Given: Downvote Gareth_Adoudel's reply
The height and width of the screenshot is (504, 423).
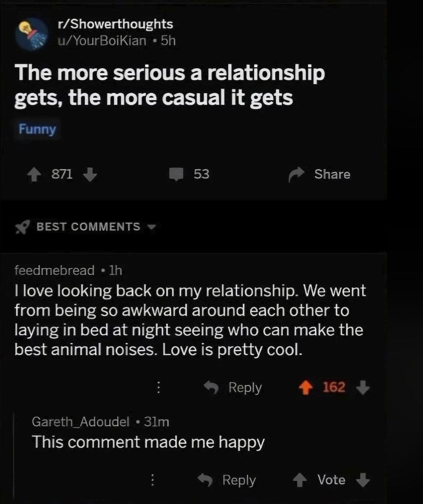Looking at the screenshot, I should click(364, 480).
